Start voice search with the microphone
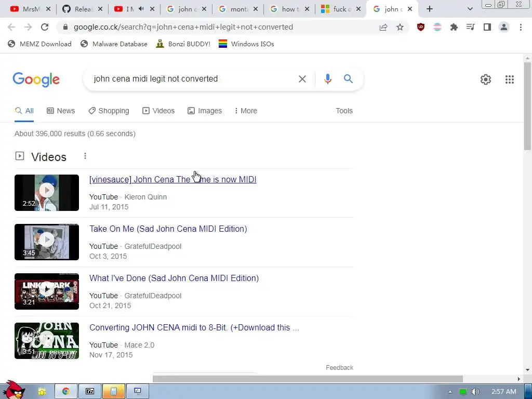The image size is (532, 399). click(x=327, y=79)
